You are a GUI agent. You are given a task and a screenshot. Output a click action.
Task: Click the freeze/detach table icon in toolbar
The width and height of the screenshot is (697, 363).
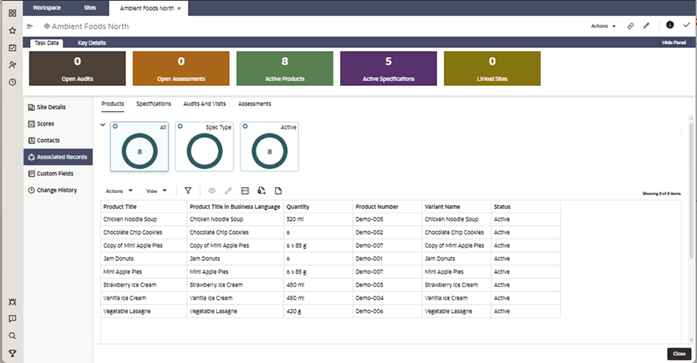point(245,191)
